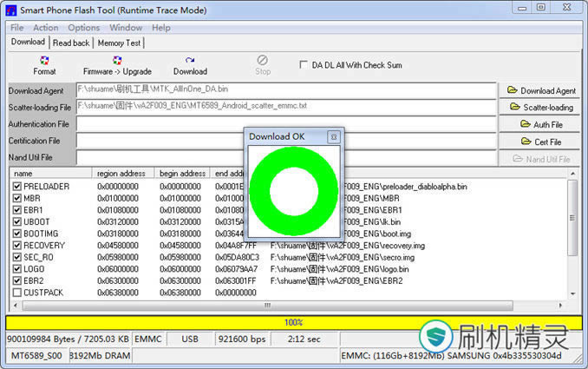Open the Action menu
Image resolution: width=588 pixels, height=369 pixels.
[x=45, y=28]
